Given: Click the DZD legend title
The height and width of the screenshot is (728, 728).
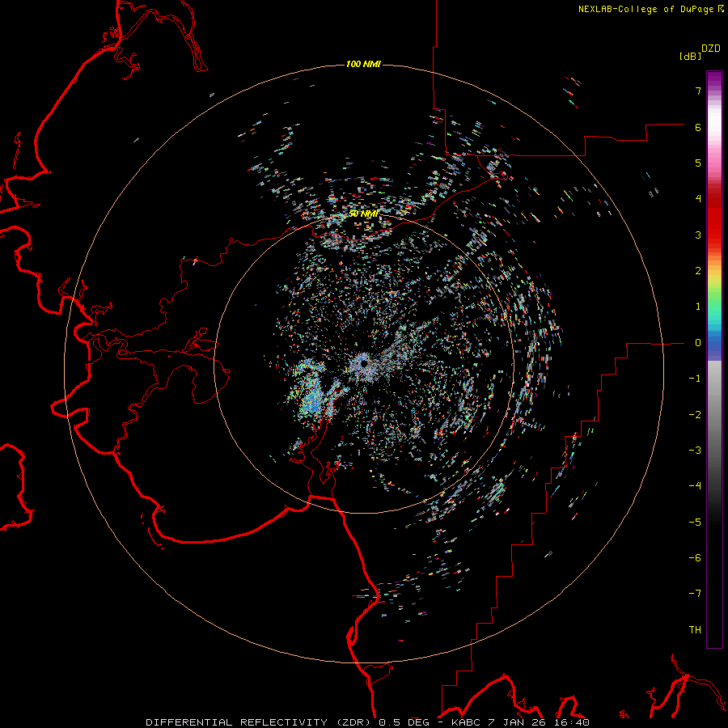Looking at the screenshot, I should (711, 49).
